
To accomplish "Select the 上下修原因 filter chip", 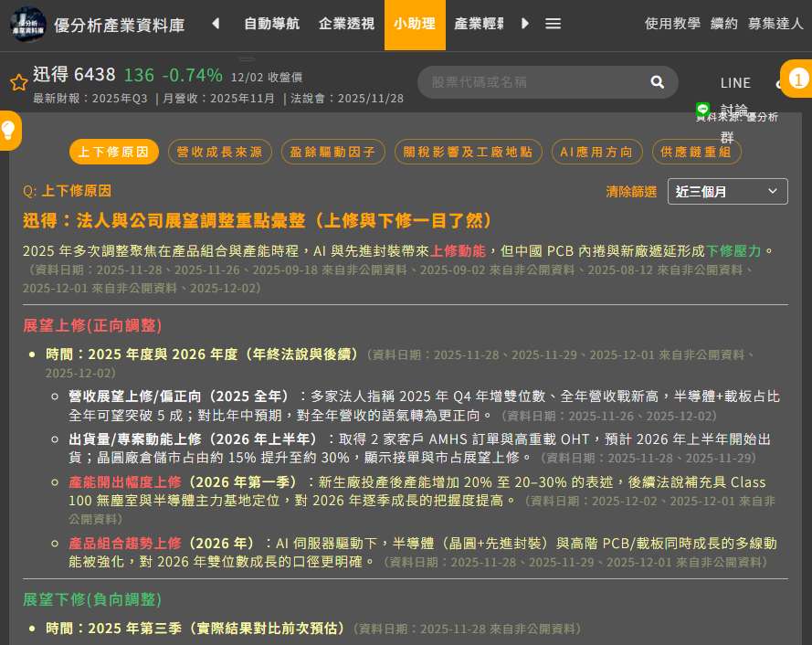I will (113, 152).
